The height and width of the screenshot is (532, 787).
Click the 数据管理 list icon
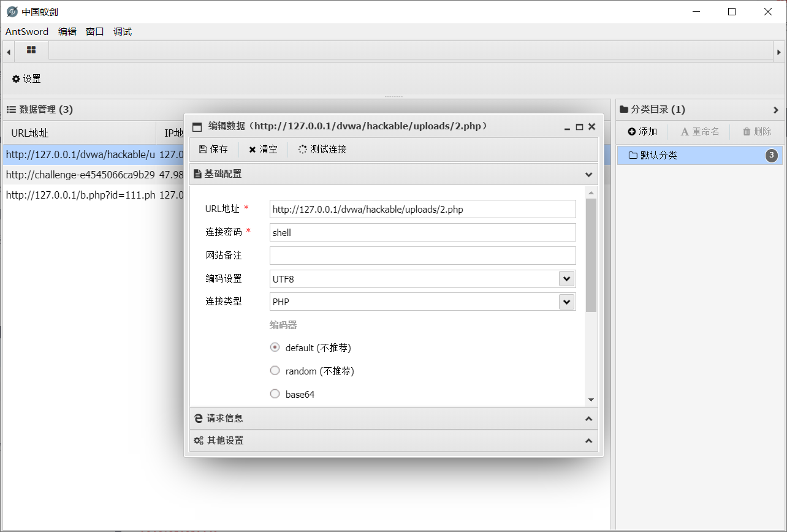tap(11, 110)
